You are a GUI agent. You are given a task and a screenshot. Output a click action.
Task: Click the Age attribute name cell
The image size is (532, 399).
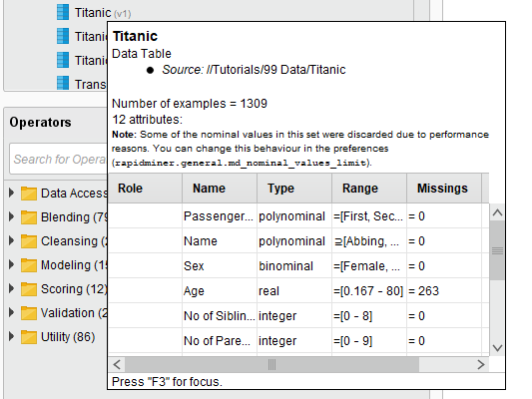220,291
